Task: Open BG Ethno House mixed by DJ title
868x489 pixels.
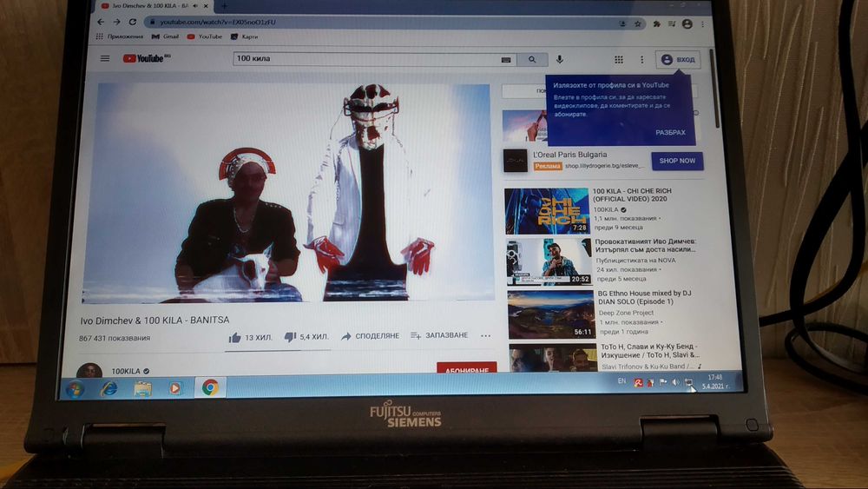Action: pos(644,297)
